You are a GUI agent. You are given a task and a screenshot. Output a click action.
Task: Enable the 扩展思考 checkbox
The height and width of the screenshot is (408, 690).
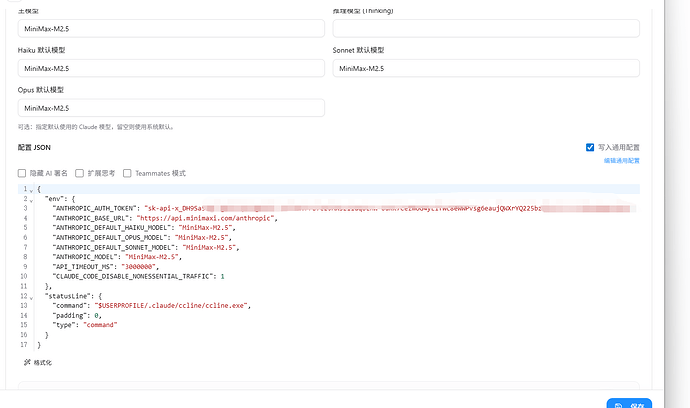coord(80,173)
